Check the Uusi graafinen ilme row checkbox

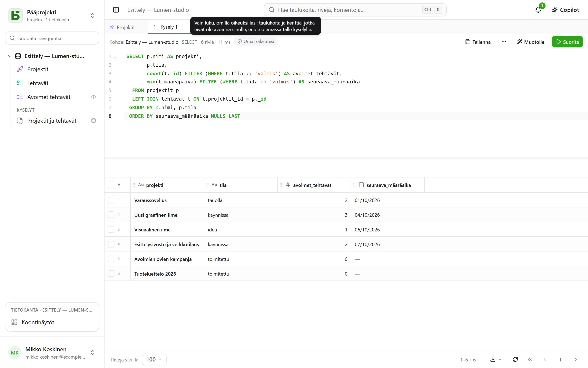(x=111, y=215)
